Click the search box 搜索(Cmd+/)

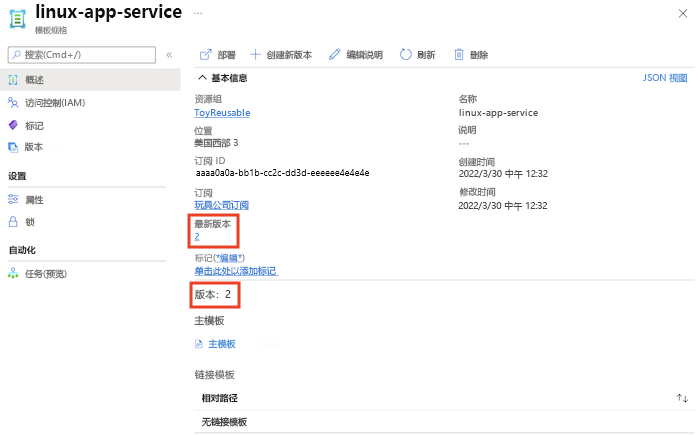click(82, 55)
